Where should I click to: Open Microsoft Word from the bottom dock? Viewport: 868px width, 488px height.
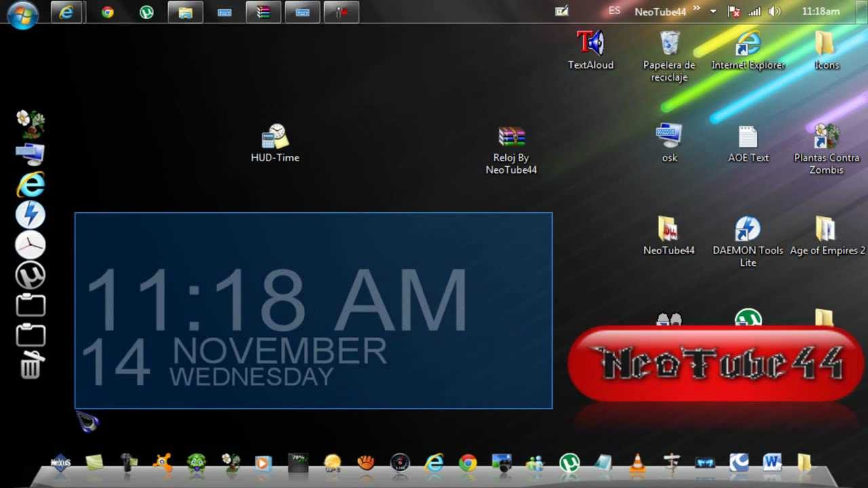click(772, 463)
